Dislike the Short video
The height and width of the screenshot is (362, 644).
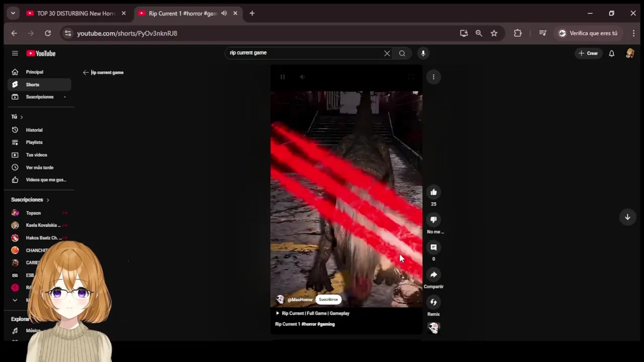[433, 220]
